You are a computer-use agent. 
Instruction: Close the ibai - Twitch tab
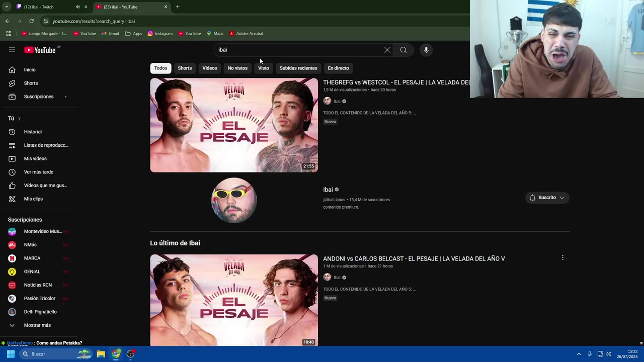(x=86, y=7)
